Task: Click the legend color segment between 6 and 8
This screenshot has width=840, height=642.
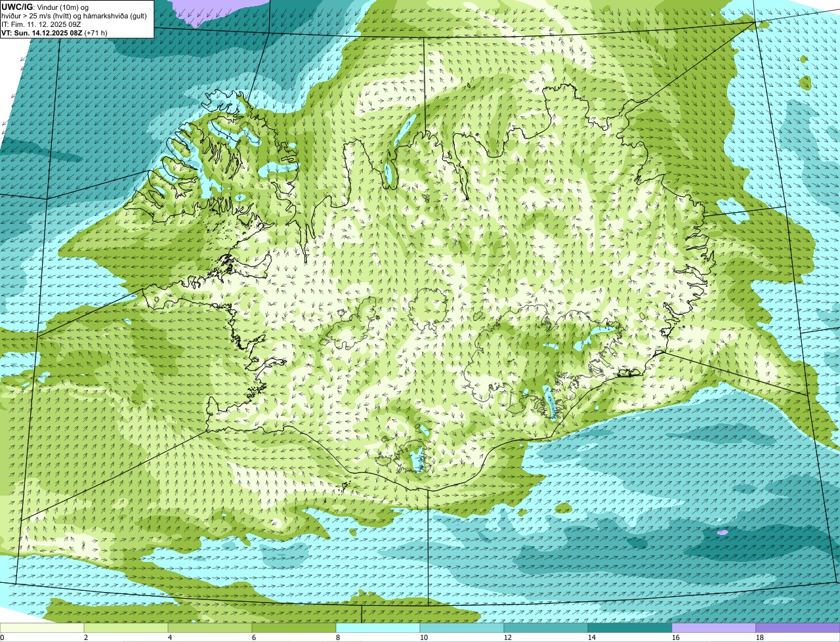Action: (294, 628)
